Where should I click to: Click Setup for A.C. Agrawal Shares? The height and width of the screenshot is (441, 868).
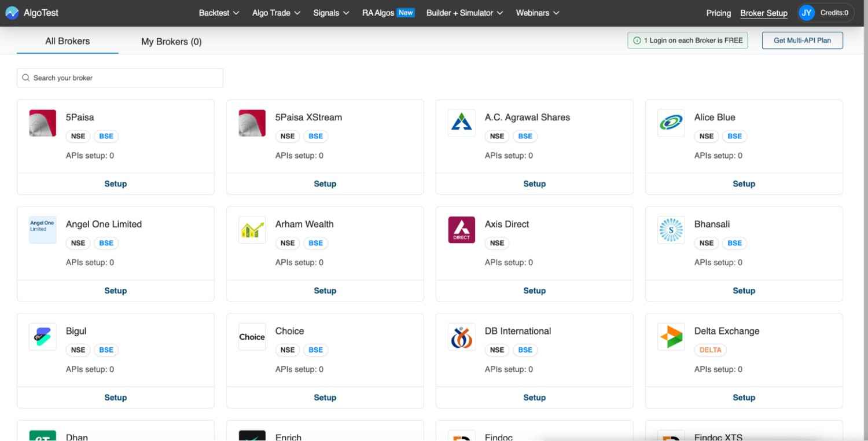coord(534,183)
